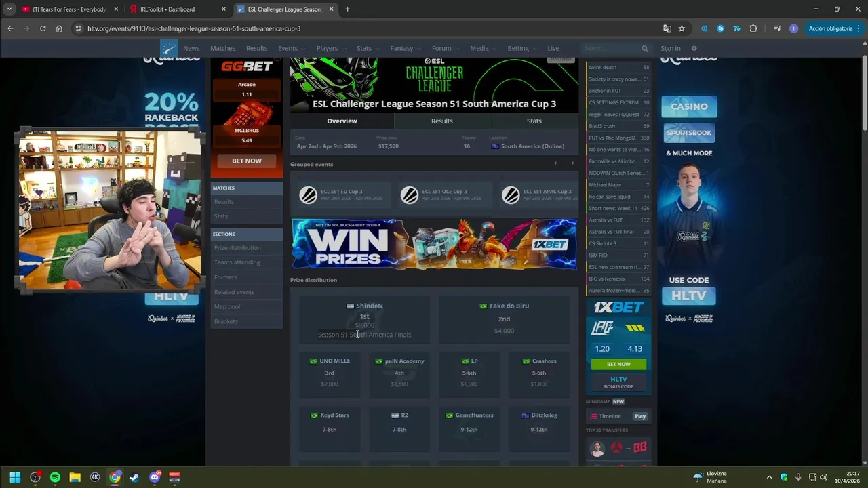The width and height of the screenshot is (868, 488).
Task: Switch to the event Stats tab
Action: click(534, 121)
